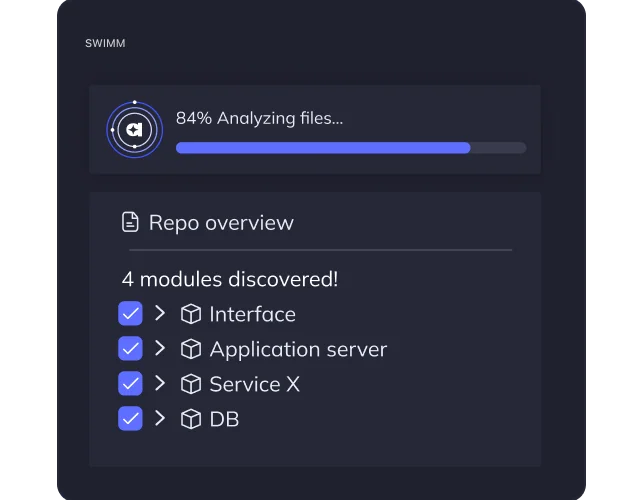Click the 84% Analyzing files status text
The width and height of the screenshot is (644, 500).
[x=259, y=118]
